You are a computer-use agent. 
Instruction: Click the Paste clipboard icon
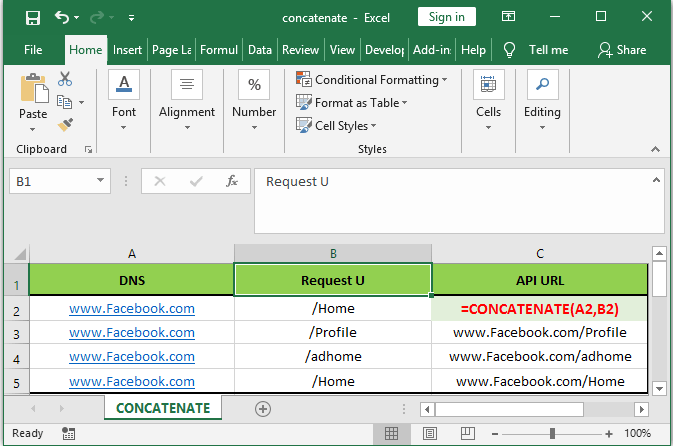(x=33, y=88)
